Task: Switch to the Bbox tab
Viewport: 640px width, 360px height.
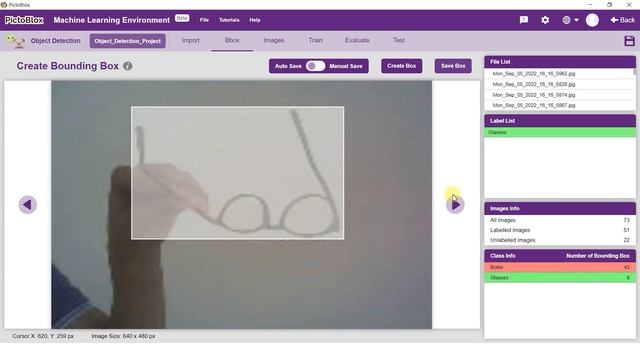Action: click(232, 40)
